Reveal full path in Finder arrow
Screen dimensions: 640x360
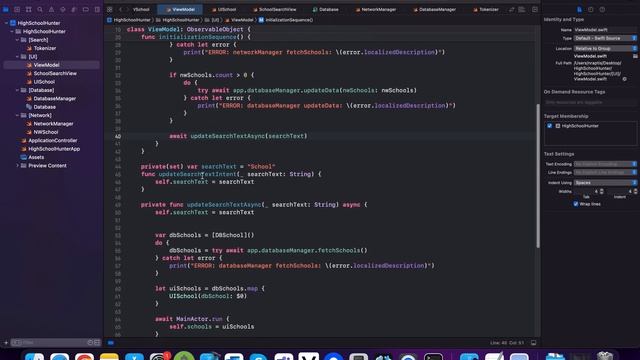pyautogui.click(x=624, y=79)
